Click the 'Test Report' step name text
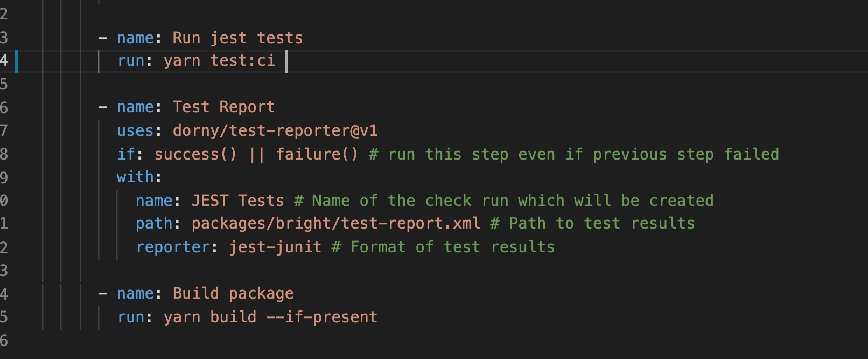This screenshot has height=359, width=868. 223,107
